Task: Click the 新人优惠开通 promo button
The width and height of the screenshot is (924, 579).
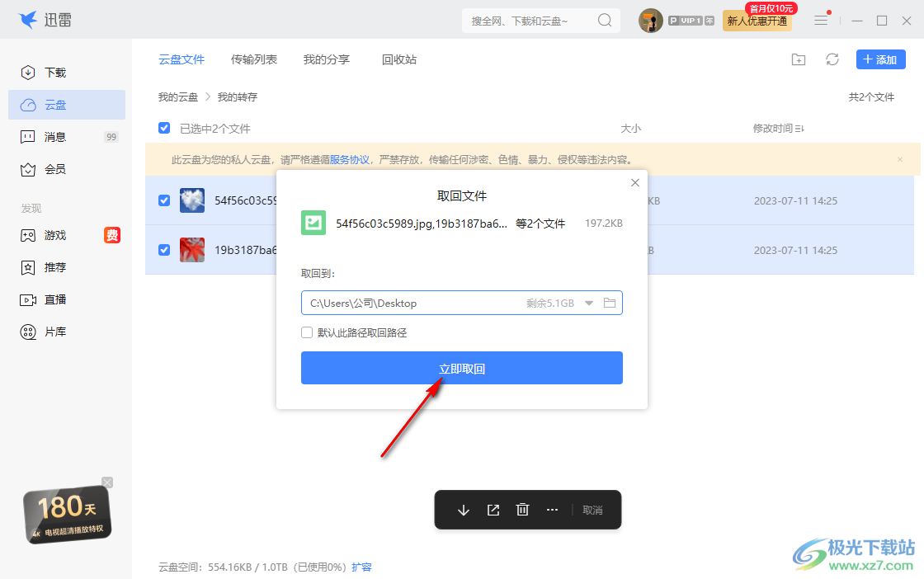Action: [757, 21]
